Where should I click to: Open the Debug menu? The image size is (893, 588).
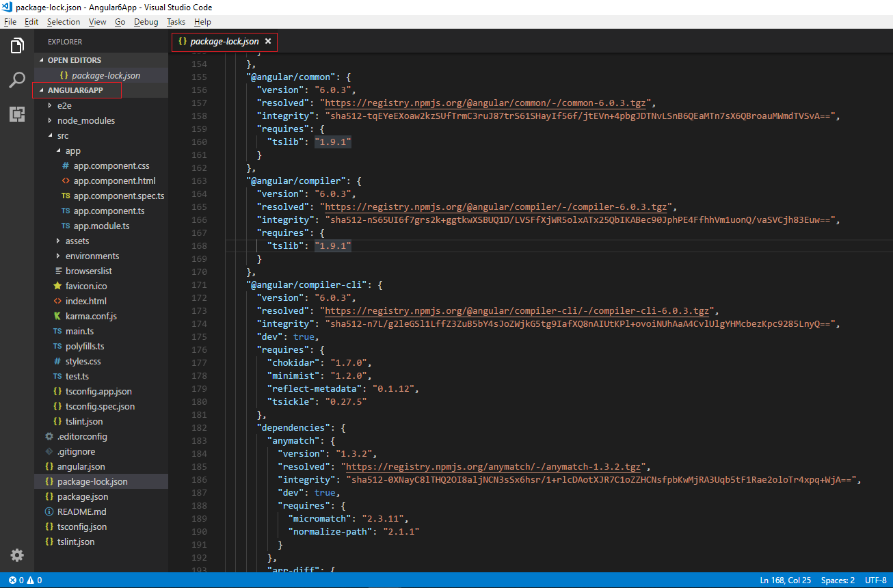click(x=146, y=21)
